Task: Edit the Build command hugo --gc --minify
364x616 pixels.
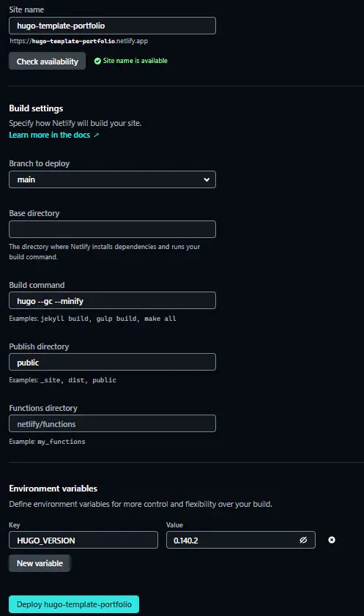Action: coord(112,300)
